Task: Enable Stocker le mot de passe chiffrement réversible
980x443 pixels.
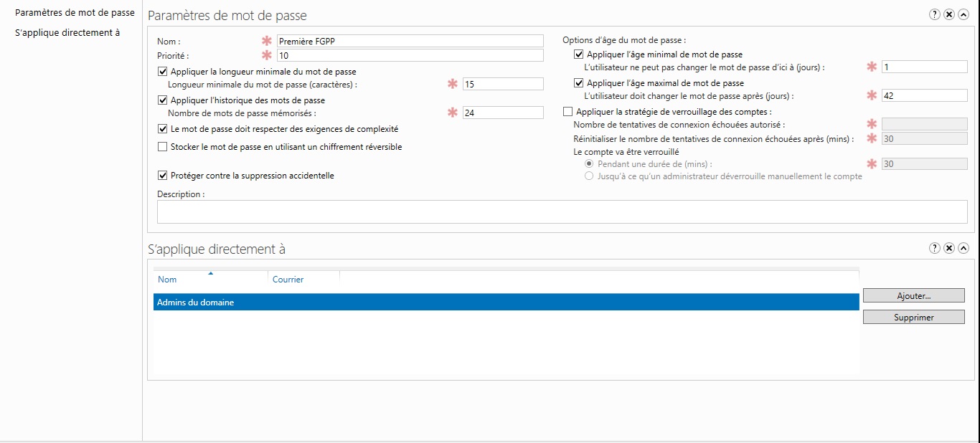Action: tap(163, 147)
